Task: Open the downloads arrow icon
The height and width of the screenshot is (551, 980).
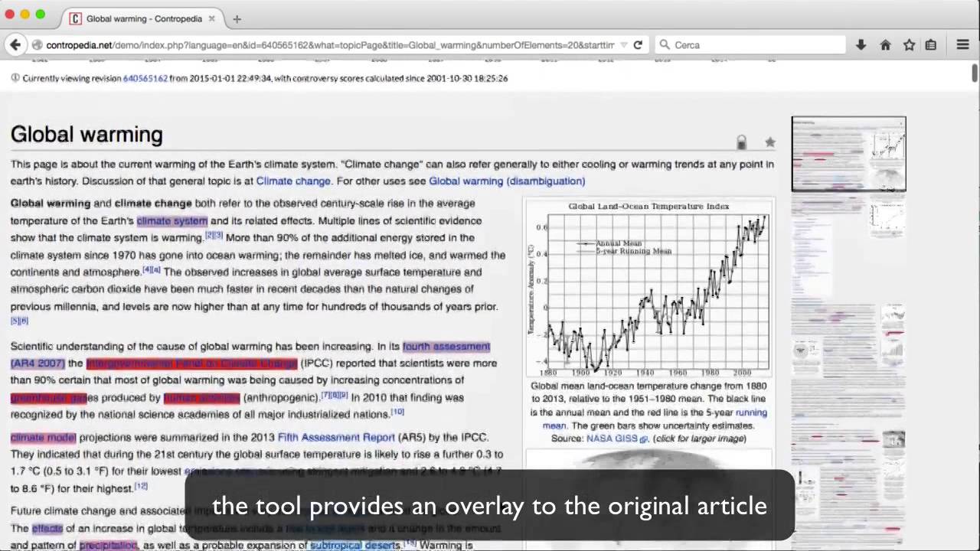Action: tap(861, 45)
